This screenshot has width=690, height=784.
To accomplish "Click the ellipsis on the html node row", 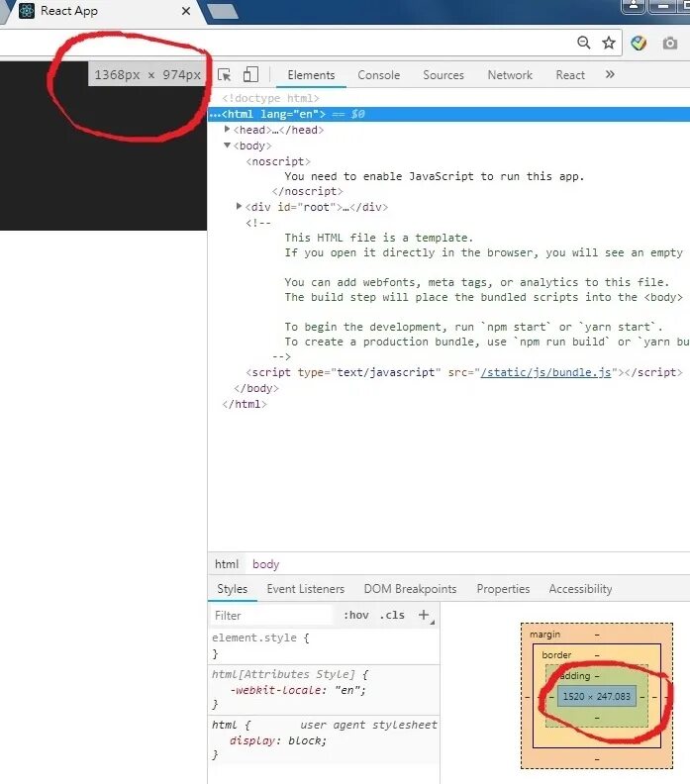I will click(x=215, y=115).
